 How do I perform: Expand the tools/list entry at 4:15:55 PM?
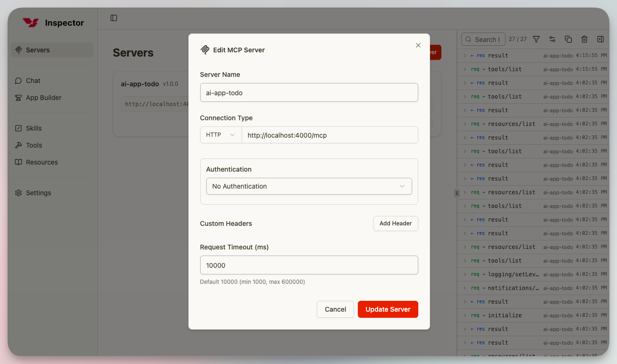pyautogui.click(x=534, y=69)
